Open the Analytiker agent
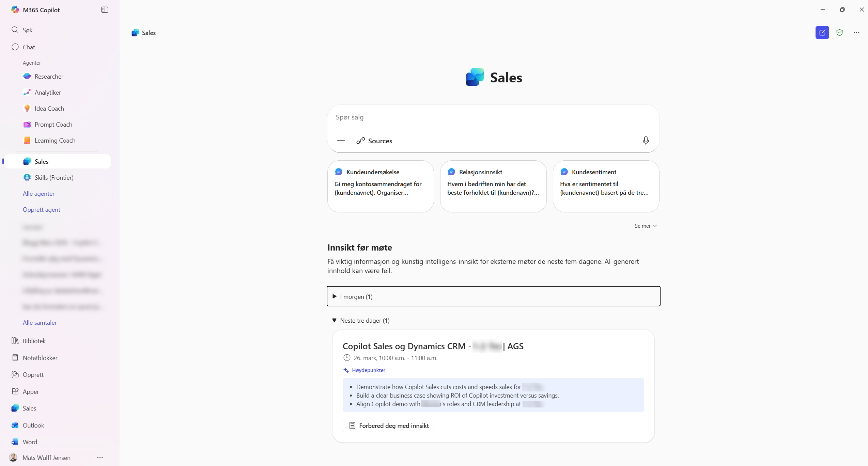This screenshot has height=466, width=868. pos(48,93)
